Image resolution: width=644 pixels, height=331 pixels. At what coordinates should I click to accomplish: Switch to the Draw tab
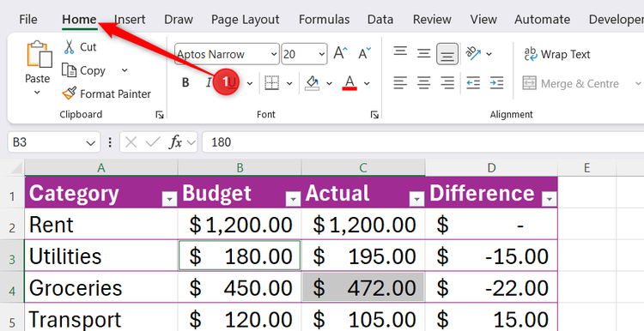pyautogui.click(x=179, y=19)
